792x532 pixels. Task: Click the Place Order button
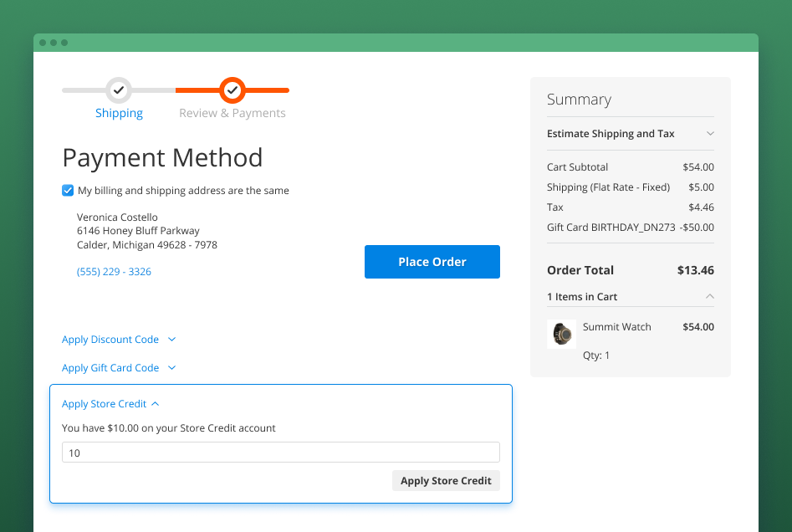[432, 261]
